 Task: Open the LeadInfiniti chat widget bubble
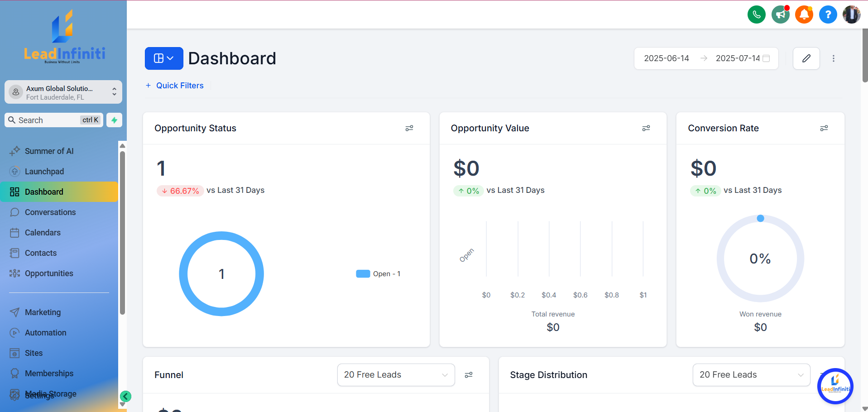click(x=835, y=386)
